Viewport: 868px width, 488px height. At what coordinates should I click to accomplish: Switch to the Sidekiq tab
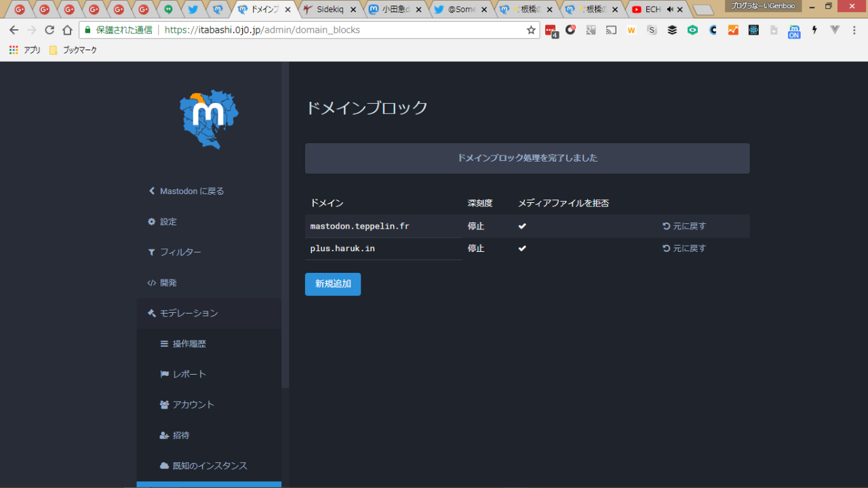pyautogui.click(x=329, y=10)
